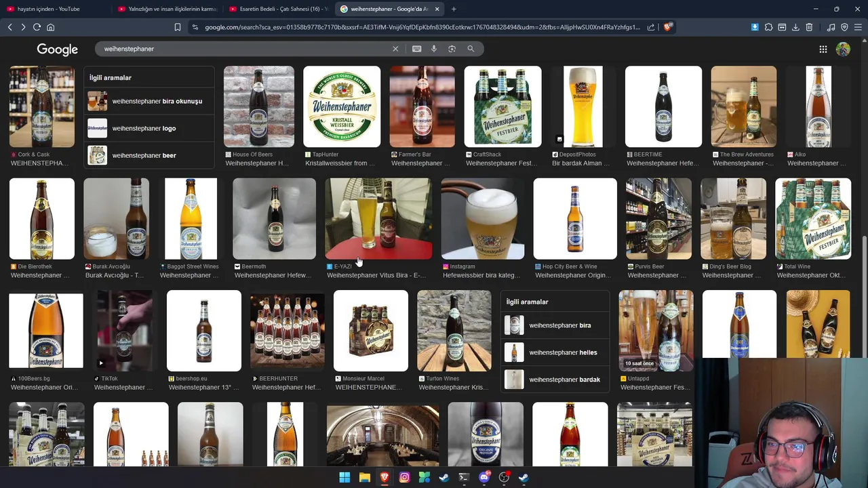868x488 pixels.
Task: Open the Beermoth Hefeweissbier image
Action: point(274,219)
